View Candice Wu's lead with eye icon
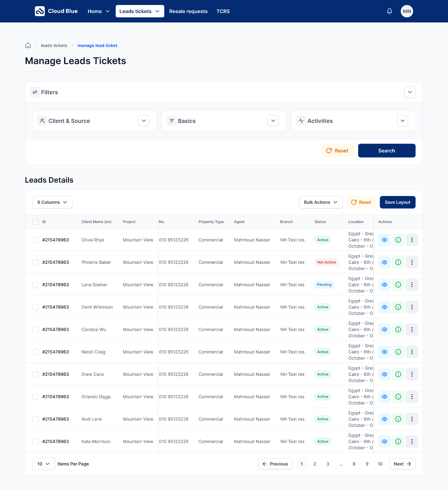The height and width of the screenshot is (490, 448). pos(384,329)
